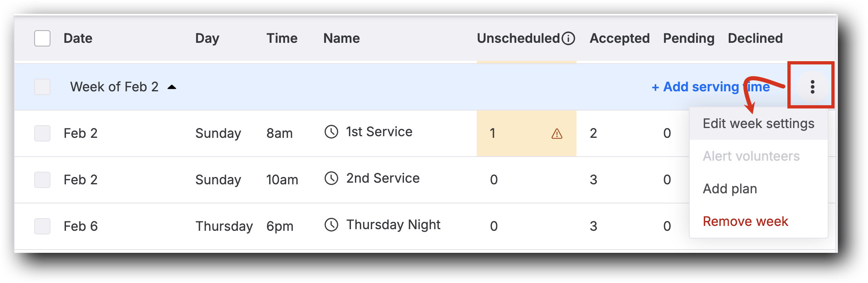The image size is (868, 283).
Task: Click the Date column header
Action: (78, 38)
